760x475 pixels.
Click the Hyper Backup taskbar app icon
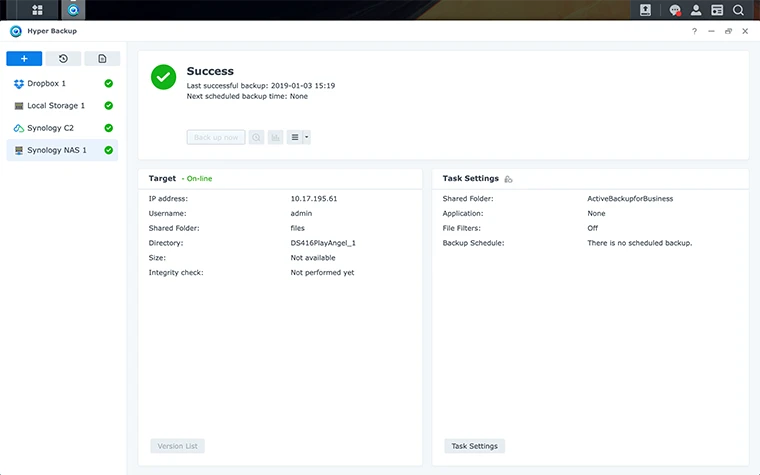click(x=73, y=10)
